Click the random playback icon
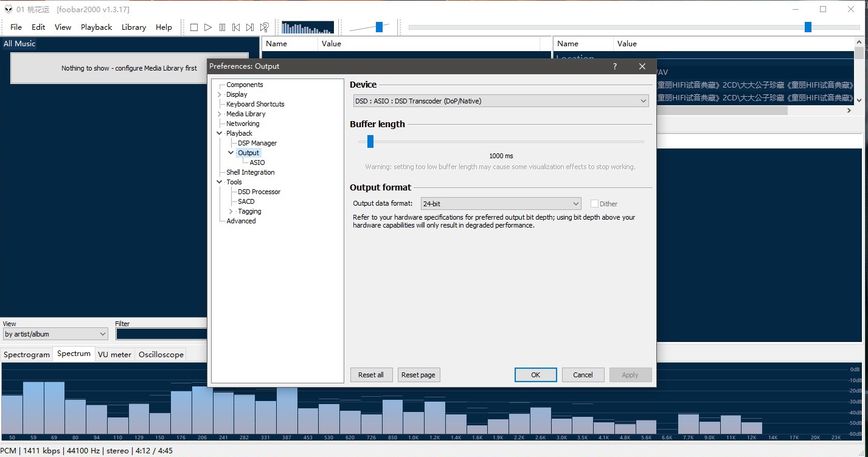This screenshot has width=868, height=457. 265,27
